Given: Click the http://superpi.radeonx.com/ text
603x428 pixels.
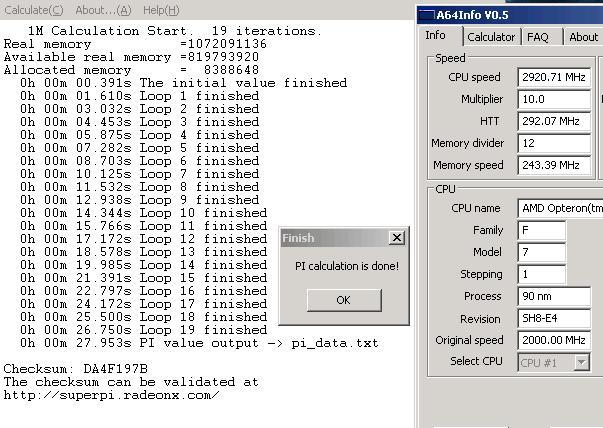Looking at the screenshot, I should 112,395.
